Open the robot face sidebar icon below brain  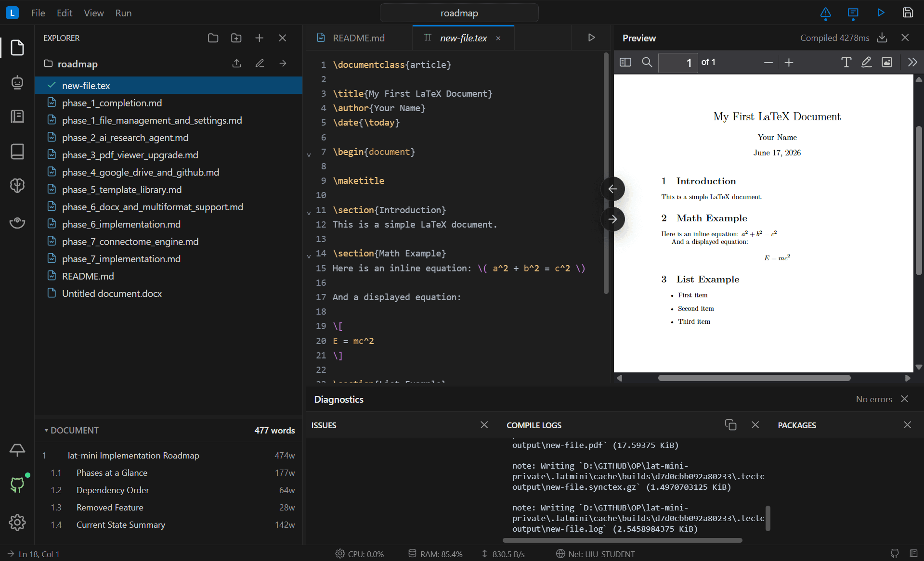[17, 222]
